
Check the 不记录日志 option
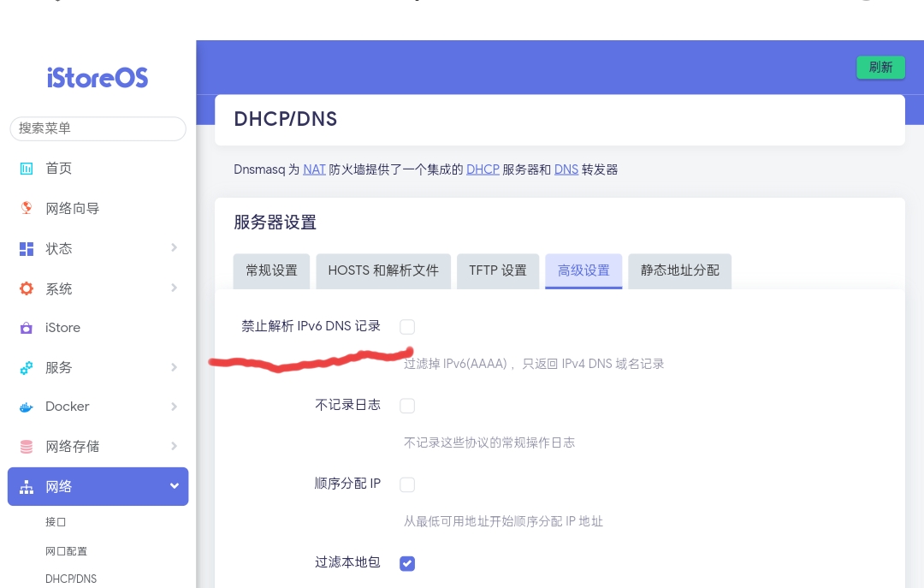click(407, 406)
